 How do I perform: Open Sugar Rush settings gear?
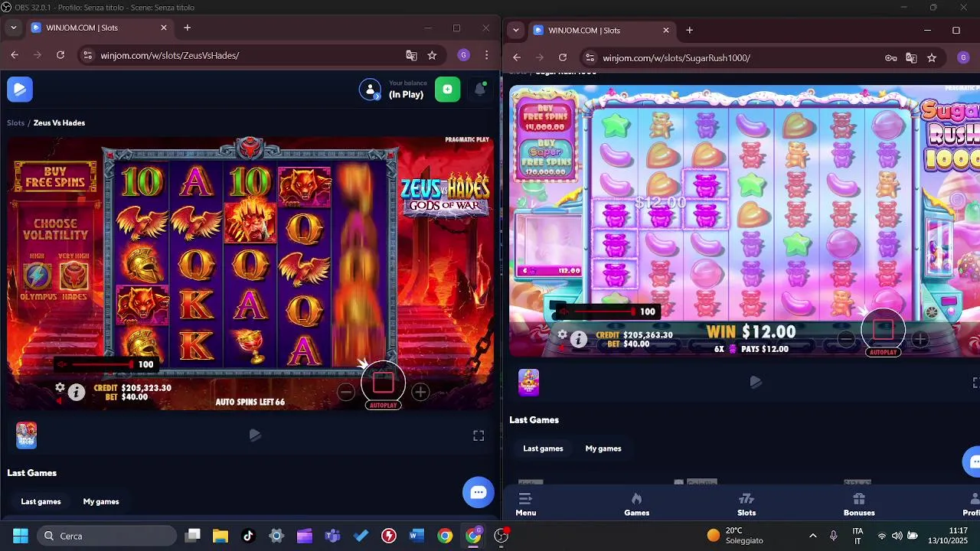coord(563,335)
